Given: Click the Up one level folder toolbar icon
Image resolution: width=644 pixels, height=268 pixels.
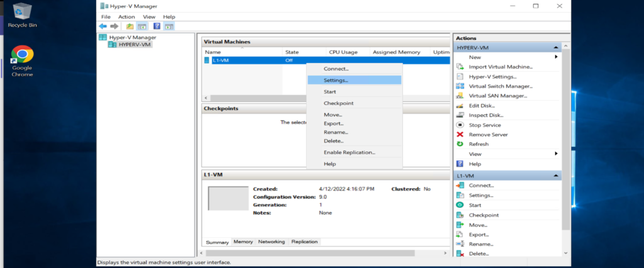Looking at the screenshot, I should point(130,26).
